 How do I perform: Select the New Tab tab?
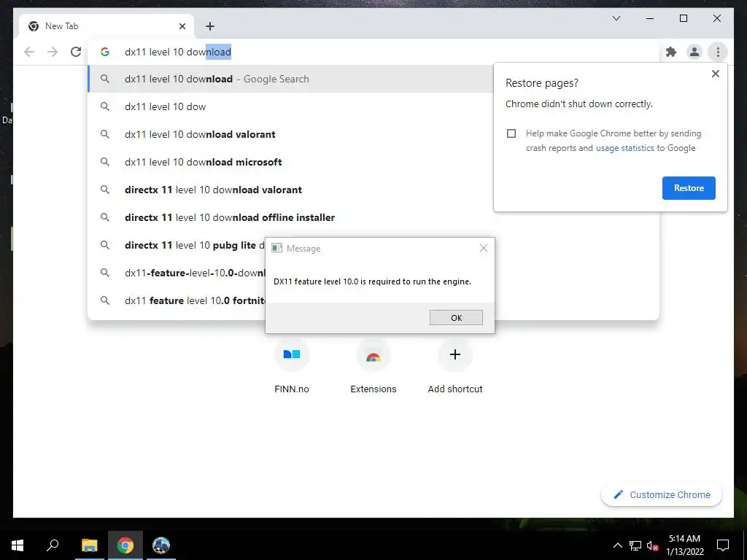tap(107, 26)
